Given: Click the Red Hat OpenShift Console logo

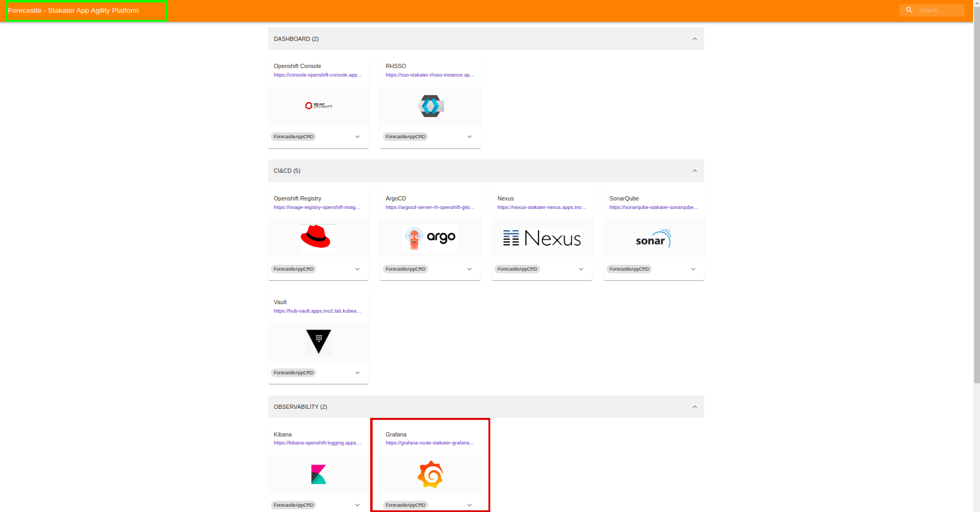Looking at the screenshot, I should pos(318,106).
